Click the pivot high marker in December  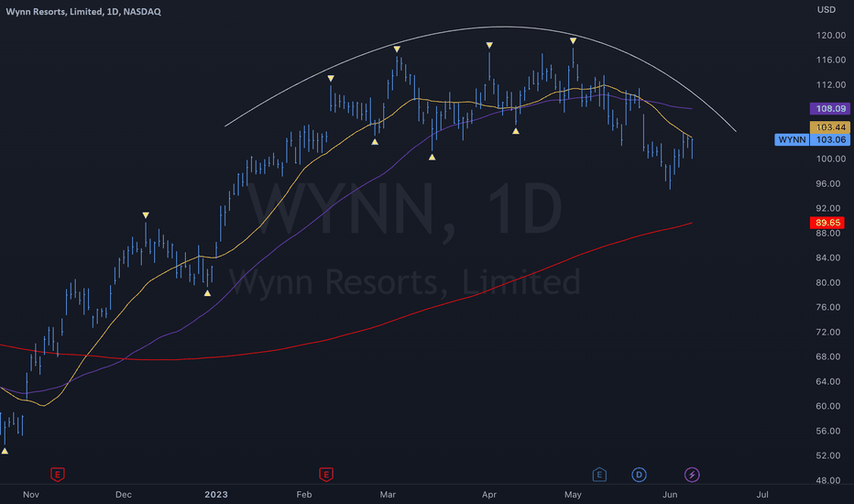146,215
